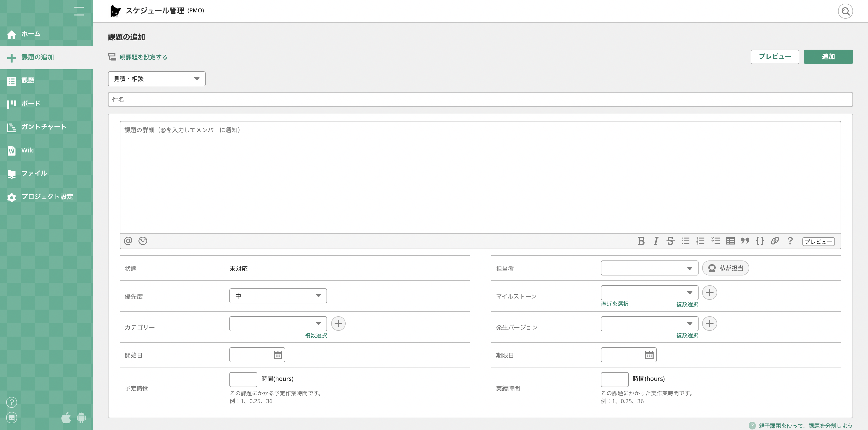Viewport: 868px width, 430px height.
Task: Open the 担当者 assignee dropdown
Action: [x=649, y=268]
